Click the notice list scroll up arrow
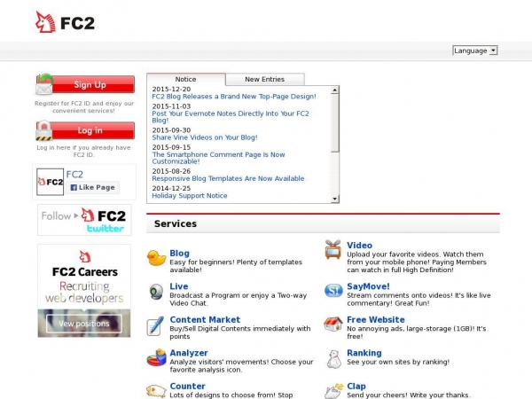The image size is (532, 399). 335,90
